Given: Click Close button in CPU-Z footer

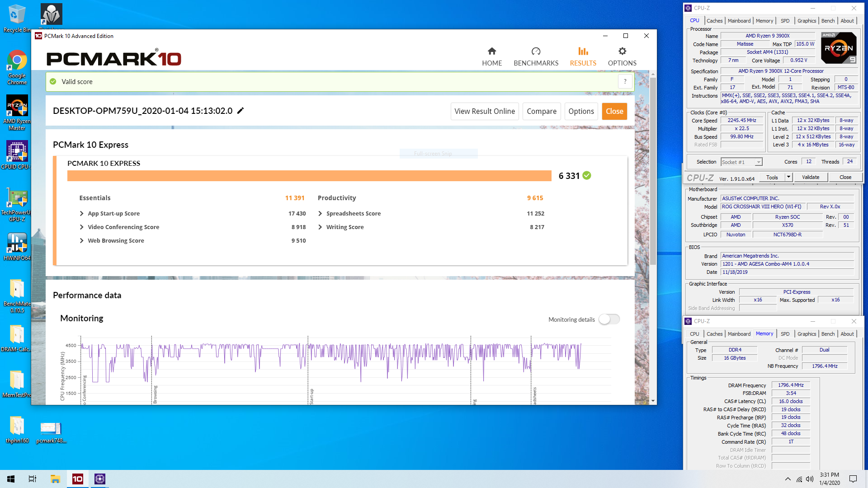Looking at the screenshot, I should 845,178.
